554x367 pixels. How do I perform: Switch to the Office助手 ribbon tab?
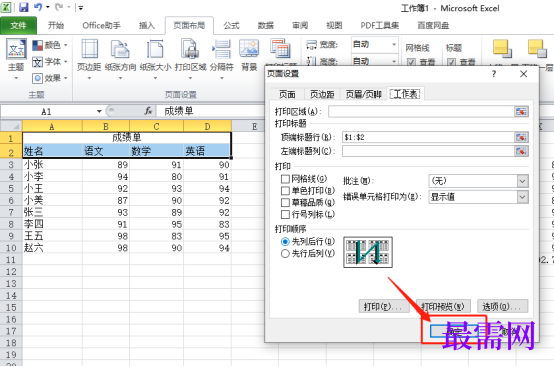click(101, 25)
